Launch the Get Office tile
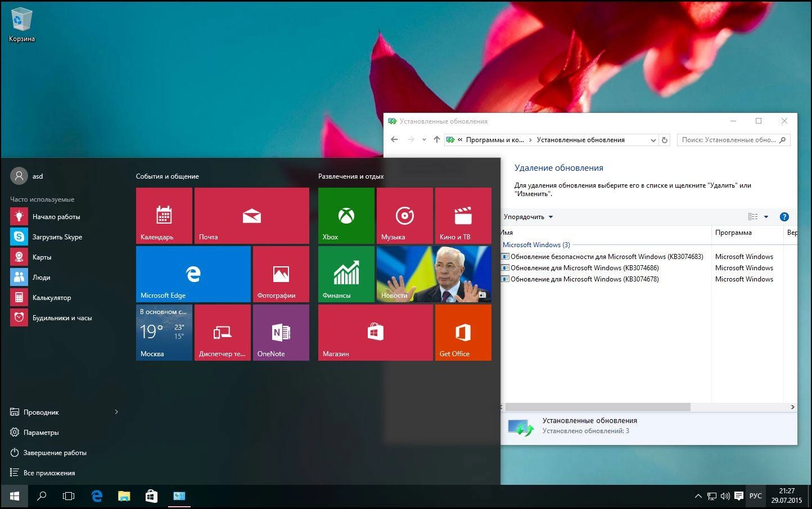This screenshot has width=812, height=509. pyautogui.click(x=463, y=333)
